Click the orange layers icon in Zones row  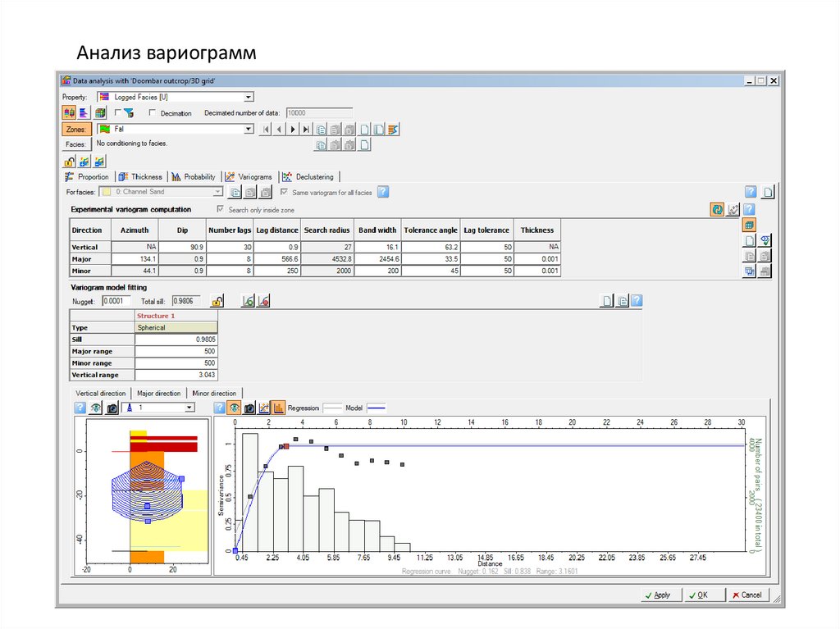click(393, 129)
